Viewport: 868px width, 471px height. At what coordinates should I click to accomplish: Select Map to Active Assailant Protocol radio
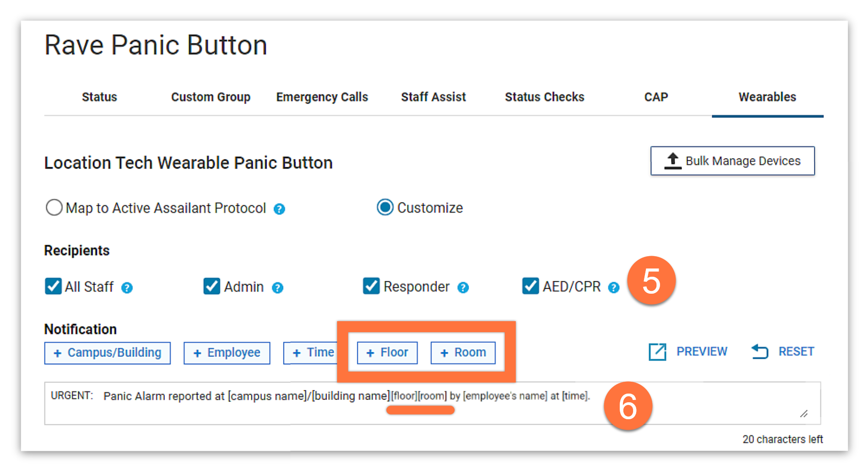54,207
